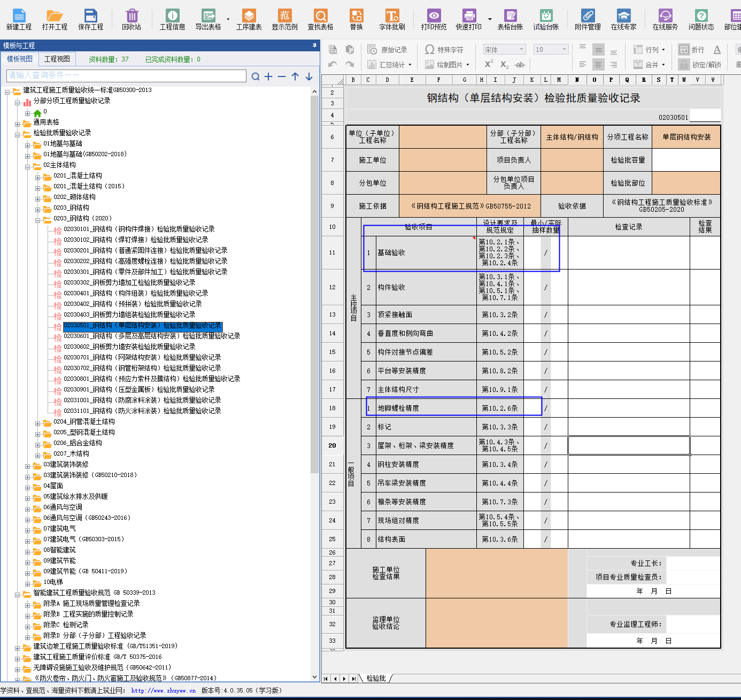This screenshot has height=700, width=741.
Task: Select 02030101 钢构件焊接 record
Action: [x=139, y=229]
